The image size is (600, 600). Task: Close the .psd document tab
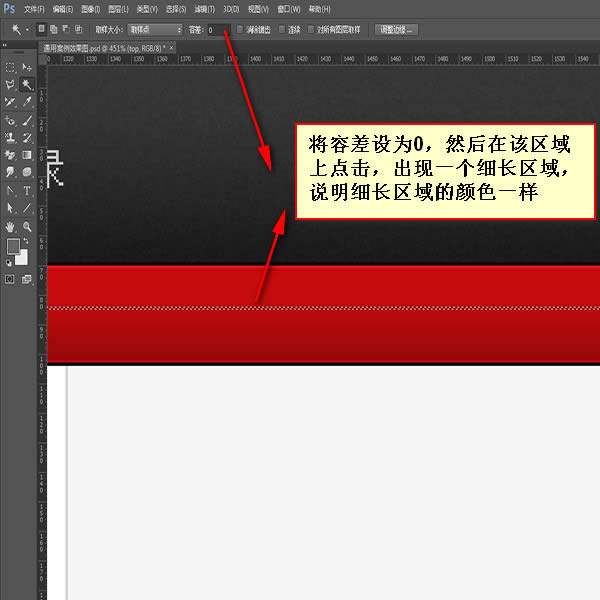(171, 48)
